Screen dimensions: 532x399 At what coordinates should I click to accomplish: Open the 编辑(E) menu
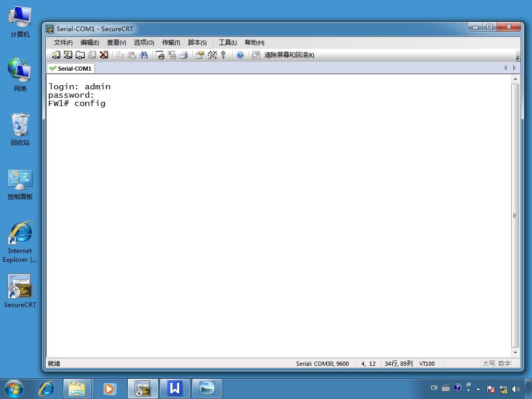tap(89, 43)
